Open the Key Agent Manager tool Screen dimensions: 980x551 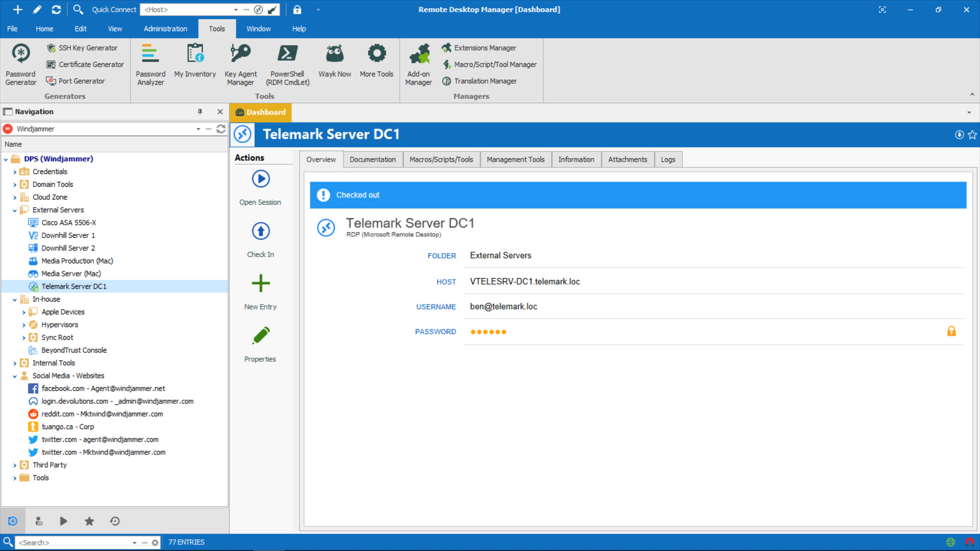[x=241, y=63]
